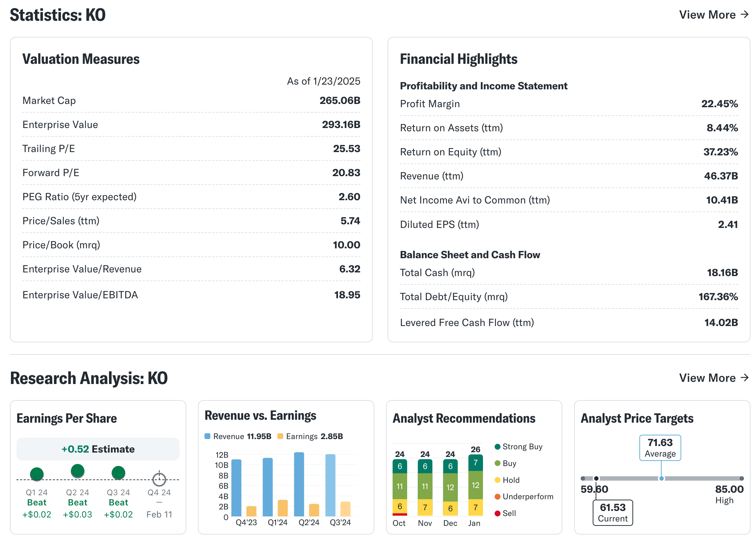
Task: Click the 71.63 Average price target box
Action: 660,447
